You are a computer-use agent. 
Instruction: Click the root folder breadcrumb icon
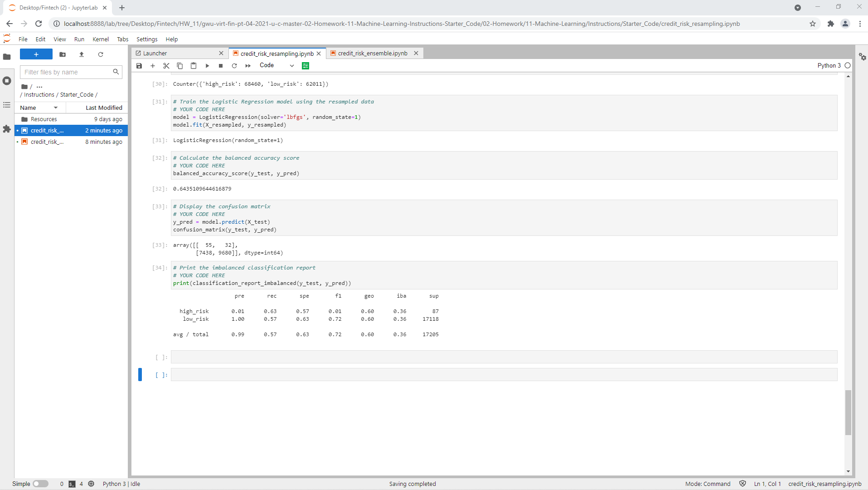pos(24,86)
